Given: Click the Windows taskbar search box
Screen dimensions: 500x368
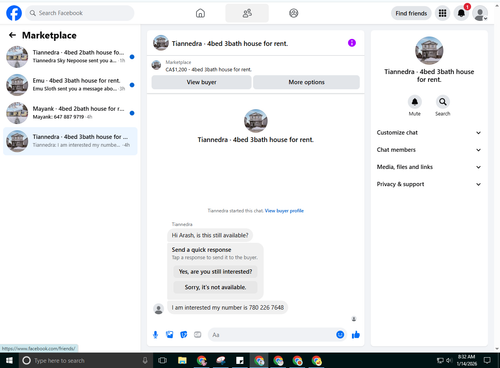Looking at the screenshot, I should [x=85, y=360].
